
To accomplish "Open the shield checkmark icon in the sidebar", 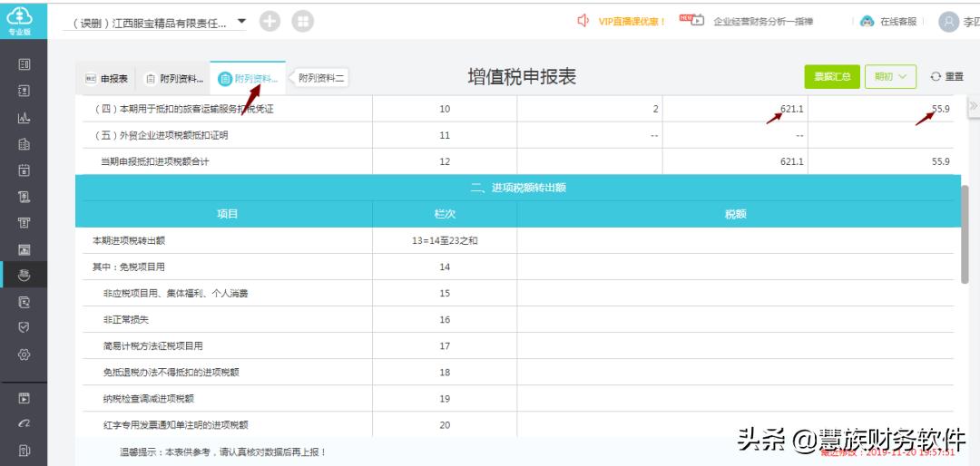I will 24,328.
